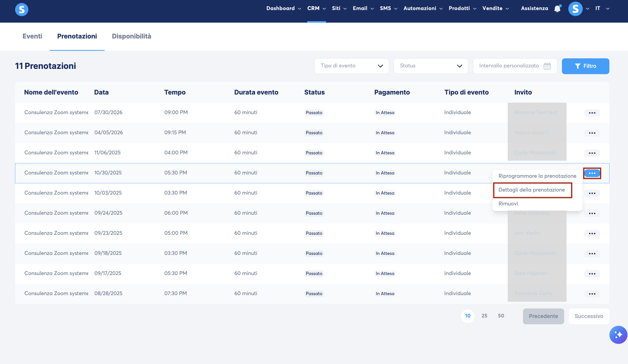The image size is (628, 364).
Task: Click the 11 Prenotazioni heading
Action: coord(46,66)
